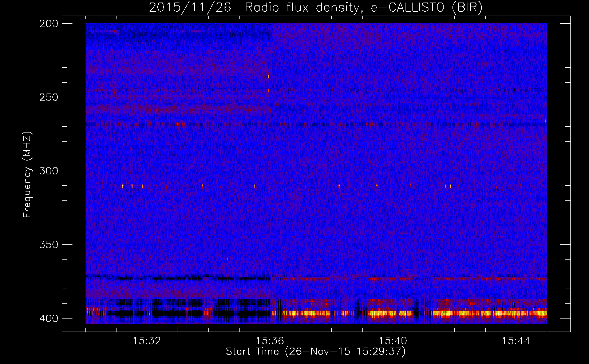Click the 350 frequency tick label
The height and width of the screenshot is (364, 589).
49,245
